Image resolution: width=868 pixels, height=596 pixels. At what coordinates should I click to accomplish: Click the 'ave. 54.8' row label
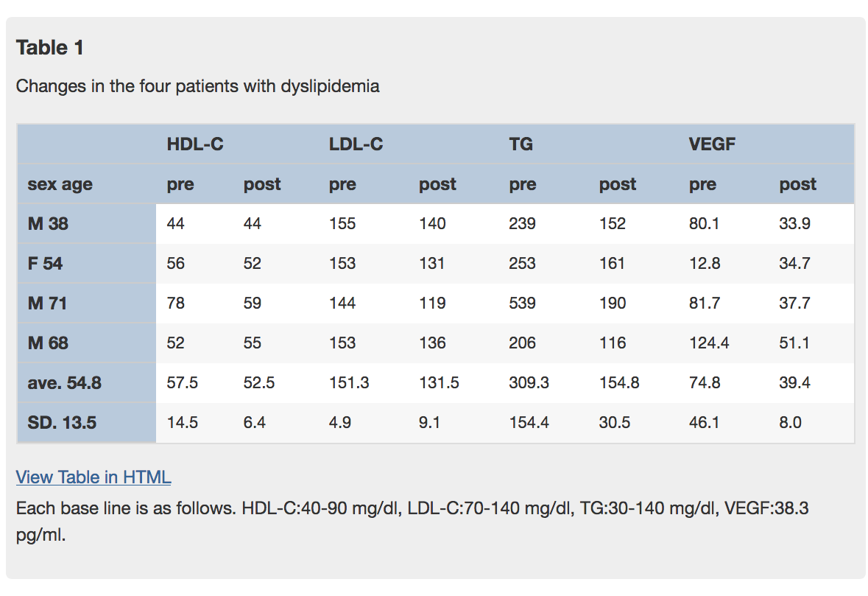point(64,383)
